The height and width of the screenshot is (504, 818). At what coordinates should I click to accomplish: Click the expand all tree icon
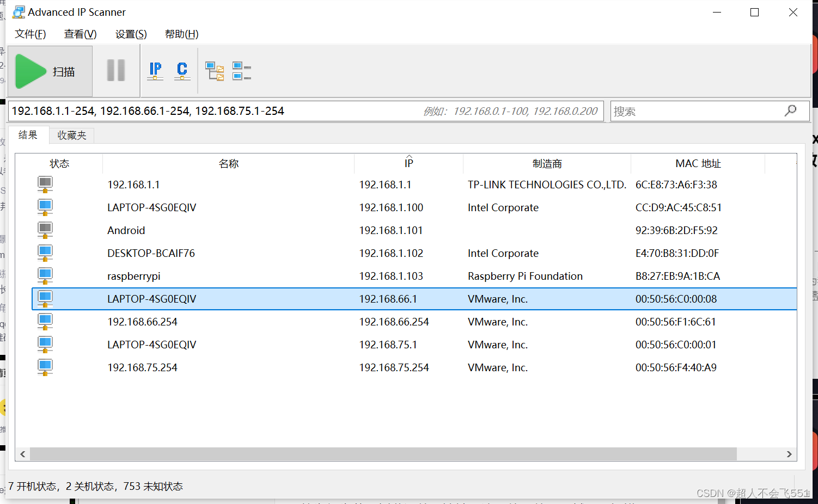215,71
